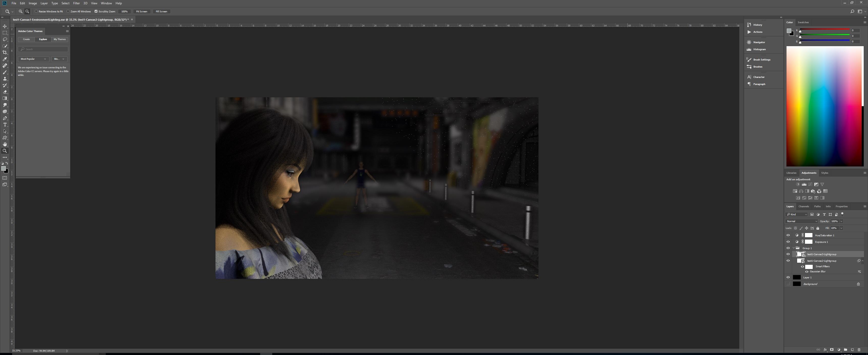Collapse the Group 1 folder
868x355 pixels.
794,248
